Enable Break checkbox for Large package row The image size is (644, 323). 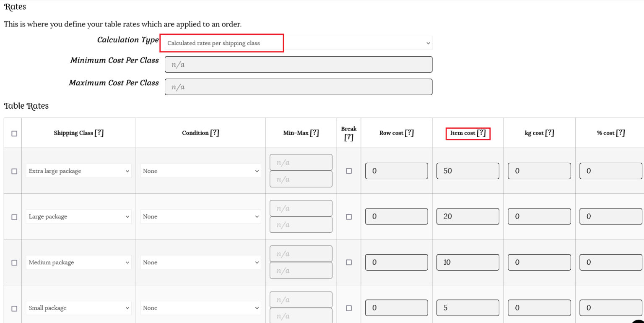tap(348, 217)
